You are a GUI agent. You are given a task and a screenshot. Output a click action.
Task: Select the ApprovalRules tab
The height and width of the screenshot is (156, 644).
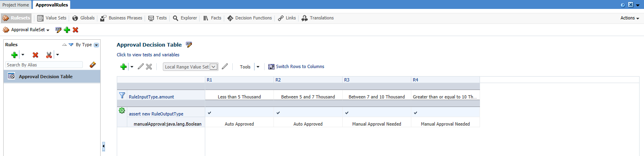pos(52,5)
